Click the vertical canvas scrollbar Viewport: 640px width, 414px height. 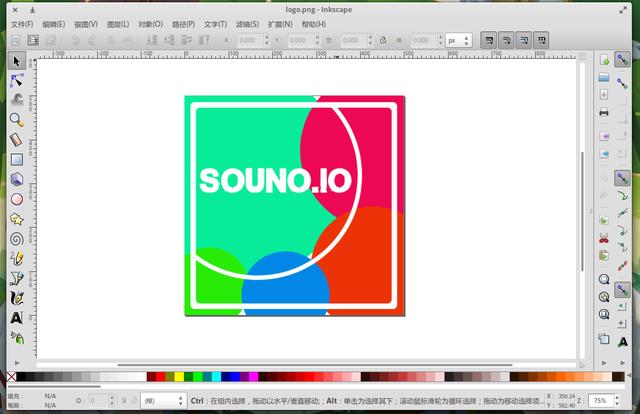[582, 211]
